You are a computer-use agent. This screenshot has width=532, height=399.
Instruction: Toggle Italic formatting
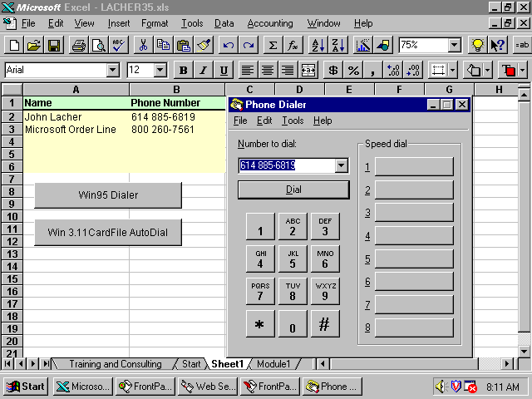point(203,70)
